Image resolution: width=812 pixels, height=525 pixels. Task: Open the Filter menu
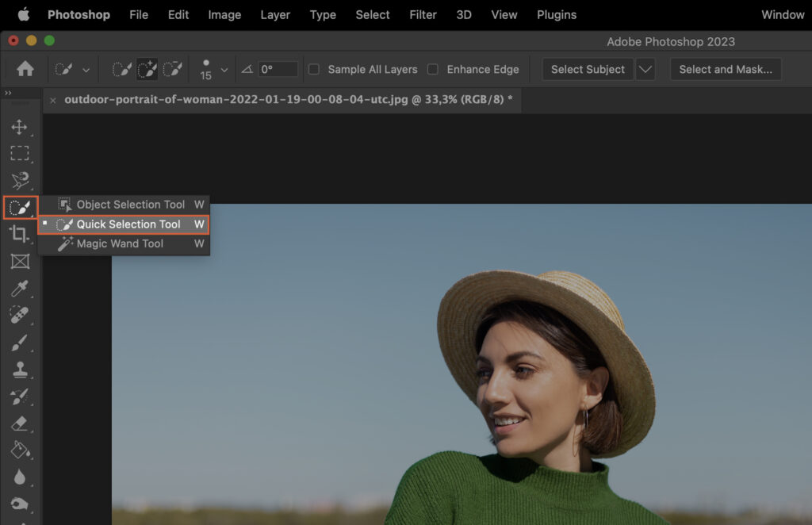point(423,14)
